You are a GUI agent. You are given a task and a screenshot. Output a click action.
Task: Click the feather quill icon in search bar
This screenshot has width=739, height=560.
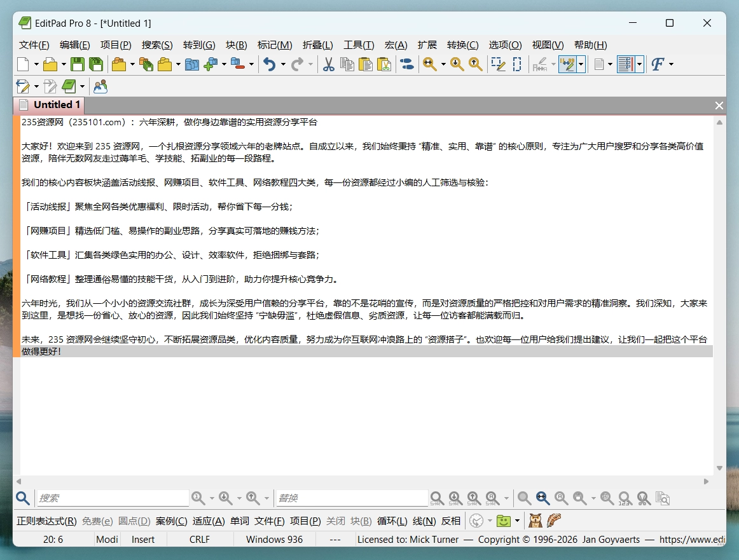pyautogui.click(x=554, y=521)
